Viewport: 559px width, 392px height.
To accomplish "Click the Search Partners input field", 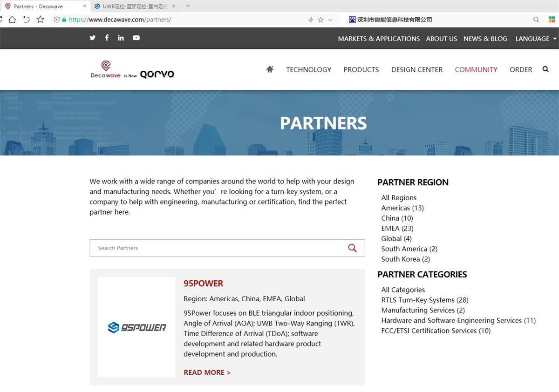I will (219, 248).
